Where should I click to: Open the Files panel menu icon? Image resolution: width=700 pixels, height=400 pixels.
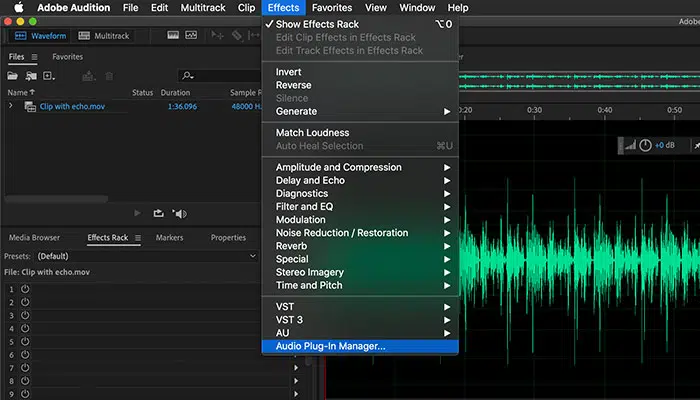pos(34,57)
